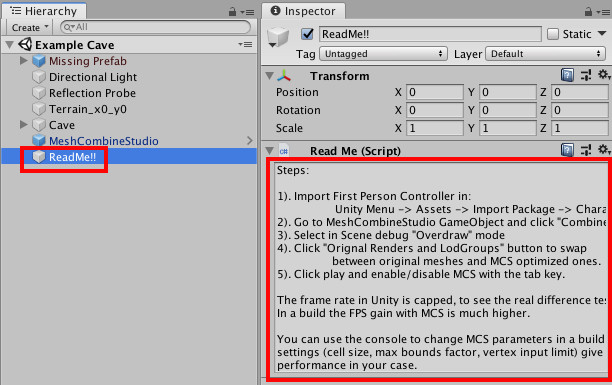This screenshot has width=612, height=385.
Task: Open Transform presets icon
Action: pos(585,75)
